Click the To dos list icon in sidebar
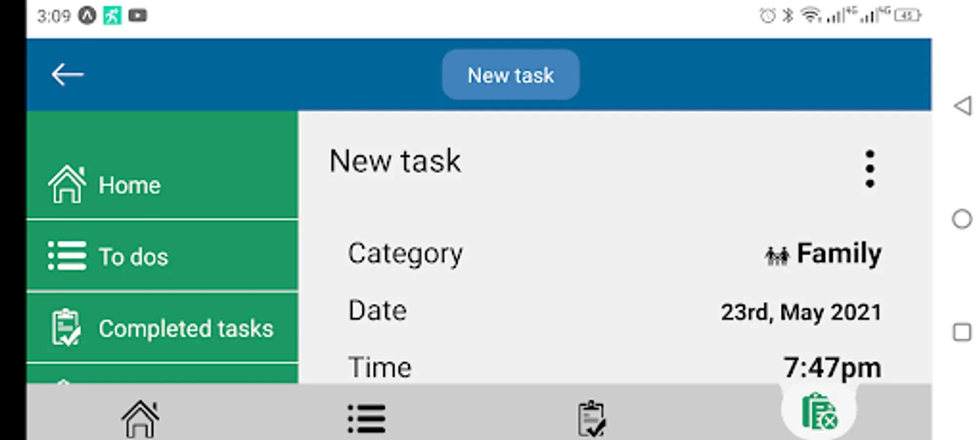980x440 pixels. point(67,256)
